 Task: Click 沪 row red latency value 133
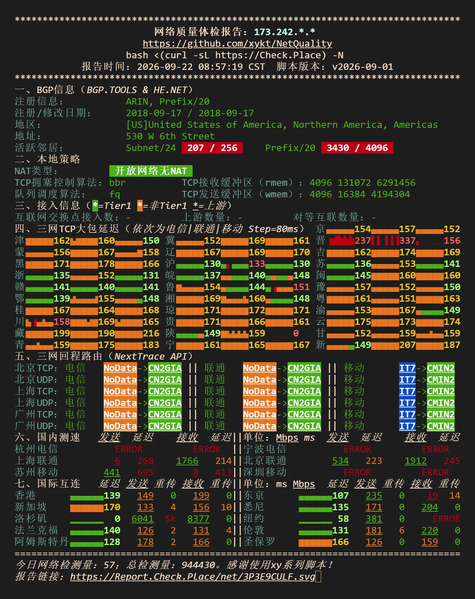(257, 264)
